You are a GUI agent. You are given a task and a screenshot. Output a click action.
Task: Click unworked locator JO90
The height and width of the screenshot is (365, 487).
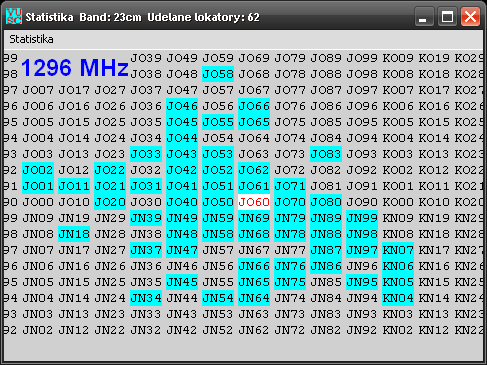pyautogui.click(x=362, y=202)
